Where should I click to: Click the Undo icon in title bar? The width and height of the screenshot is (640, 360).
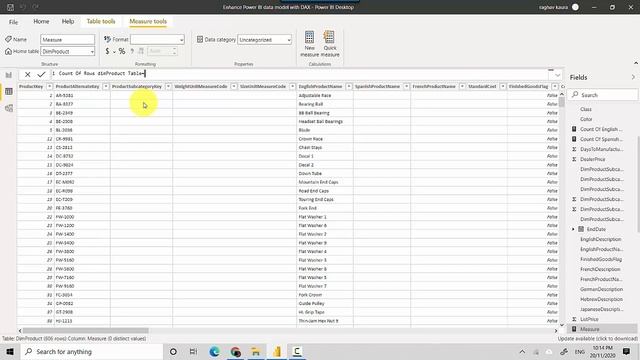click(23, 7)
